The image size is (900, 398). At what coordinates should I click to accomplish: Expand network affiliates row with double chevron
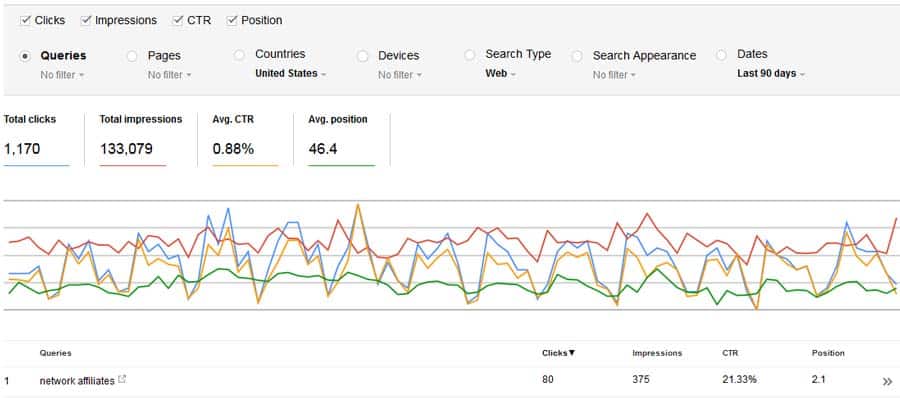click(887, 381)
